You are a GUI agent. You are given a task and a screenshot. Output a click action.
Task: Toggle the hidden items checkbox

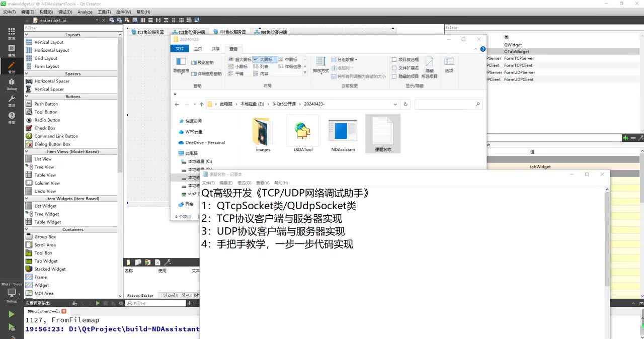click(405, 76)
